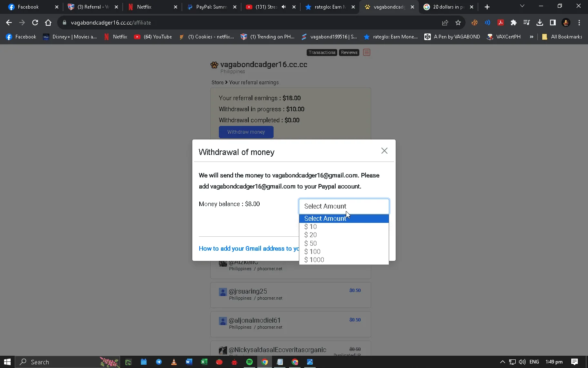The width and height of the screenshot is (588, 368).
Task: Click the Store breadcrumb link
Action: 217,82
